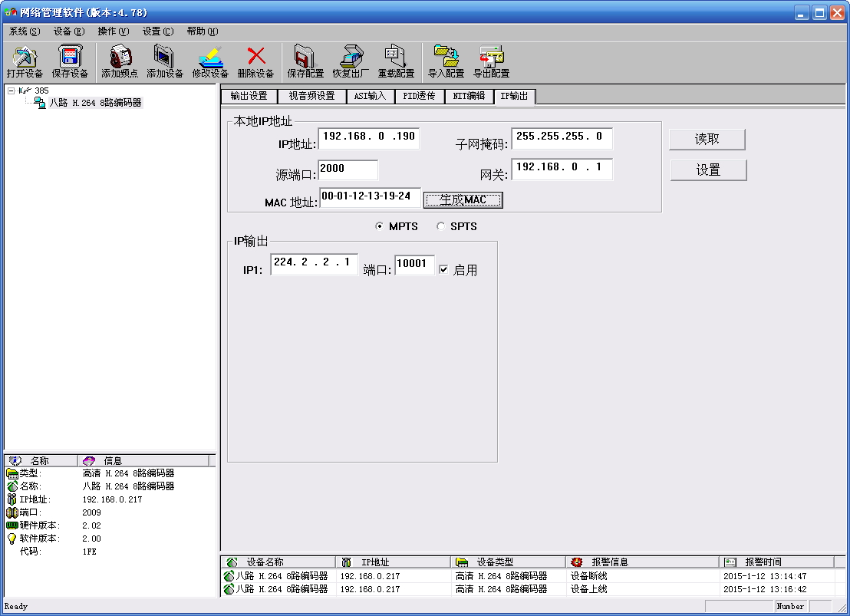850x616 pixels.
Task: Click the 恢复出厂 toolbar icon
Action: pos(351,61)
